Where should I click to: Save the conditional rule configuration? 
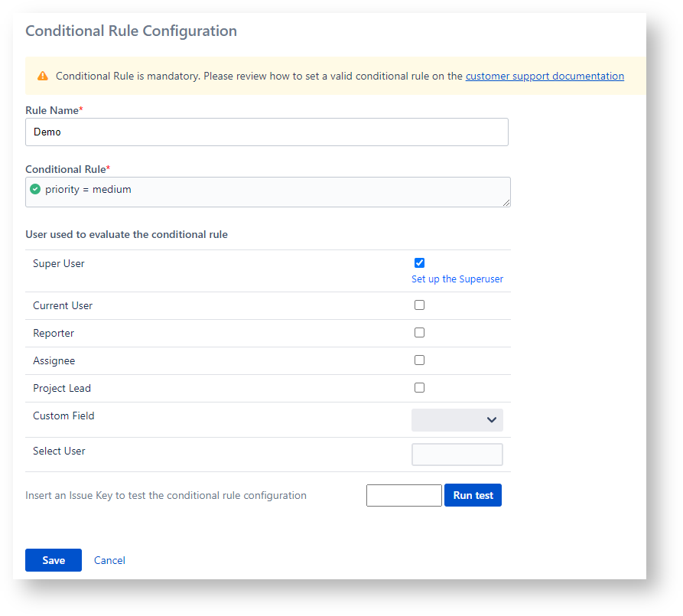(x=54, y=560)
